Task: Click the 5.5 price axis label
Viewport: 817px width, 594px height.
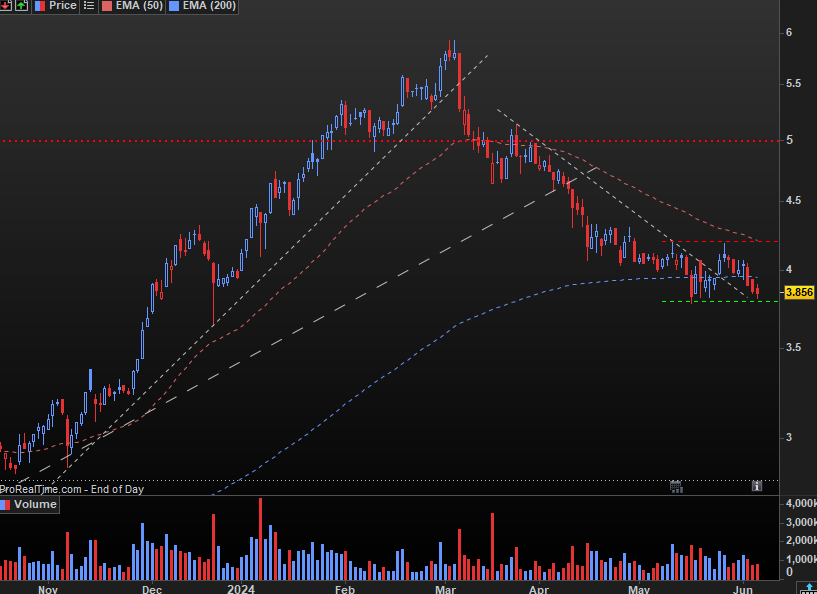Action: [x=794, y=84]
